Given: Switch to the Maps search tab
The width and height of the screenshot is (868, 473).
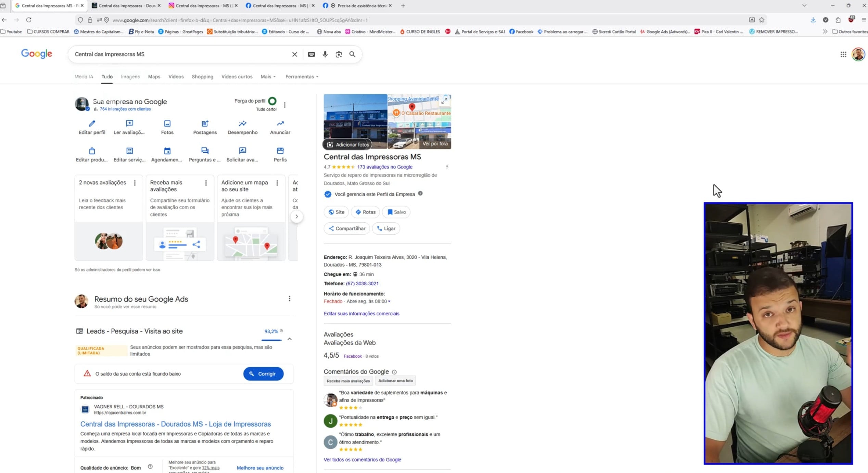Looking at the screenshot, I should (x=154, y=77).
